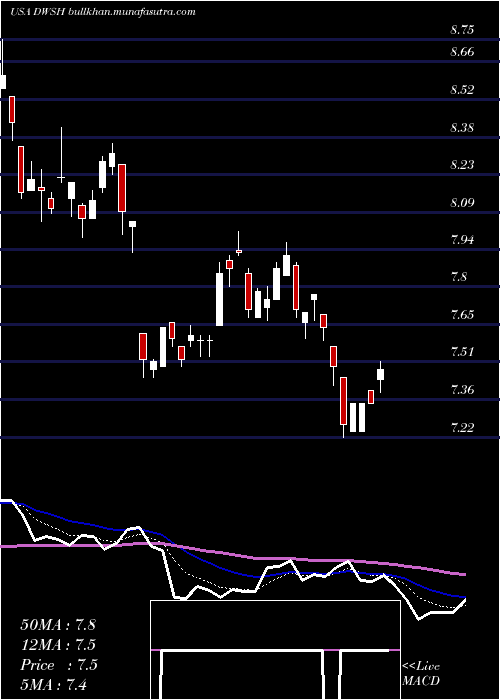Viewport: 500px width, 700px height.
Task: Click the 7.94 price axis label
Action: [462, 240]
